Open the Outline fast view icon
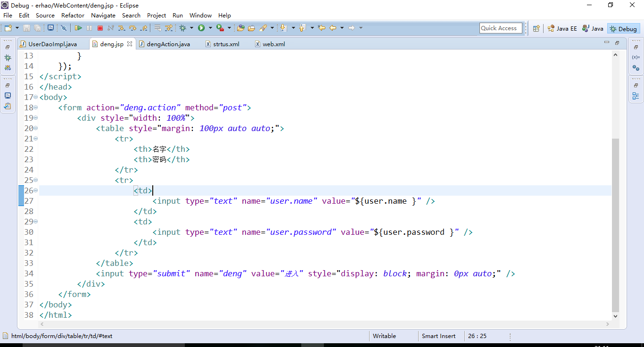 636,96
